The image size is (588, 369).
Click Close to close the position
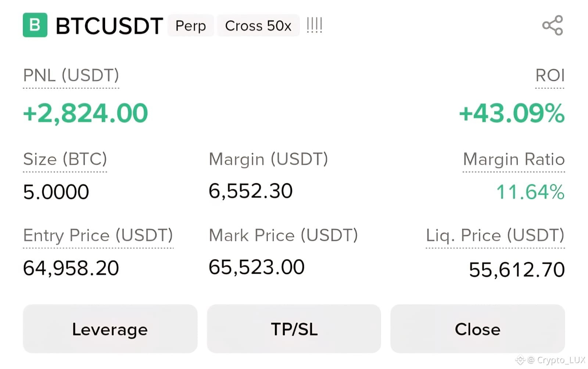point(477,329)
